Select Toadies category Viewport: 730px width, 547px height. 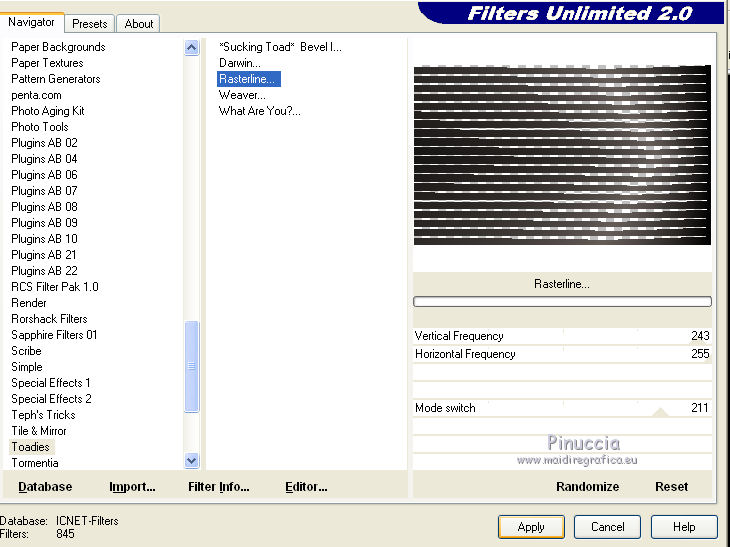point(31,447)
